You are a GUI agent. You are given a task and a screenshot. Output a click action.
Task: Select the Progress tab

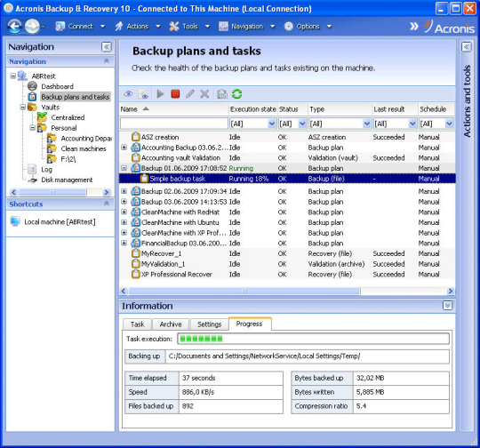click(250, 324)
